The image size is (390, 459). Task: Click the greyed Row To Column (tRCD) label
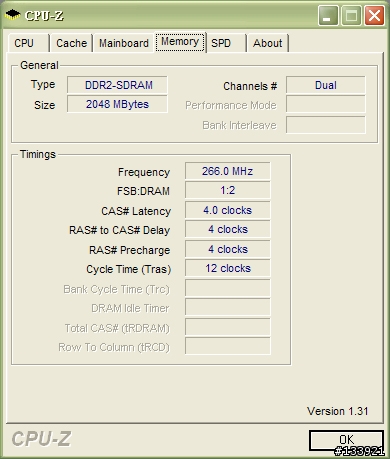[x=114, y=347]
